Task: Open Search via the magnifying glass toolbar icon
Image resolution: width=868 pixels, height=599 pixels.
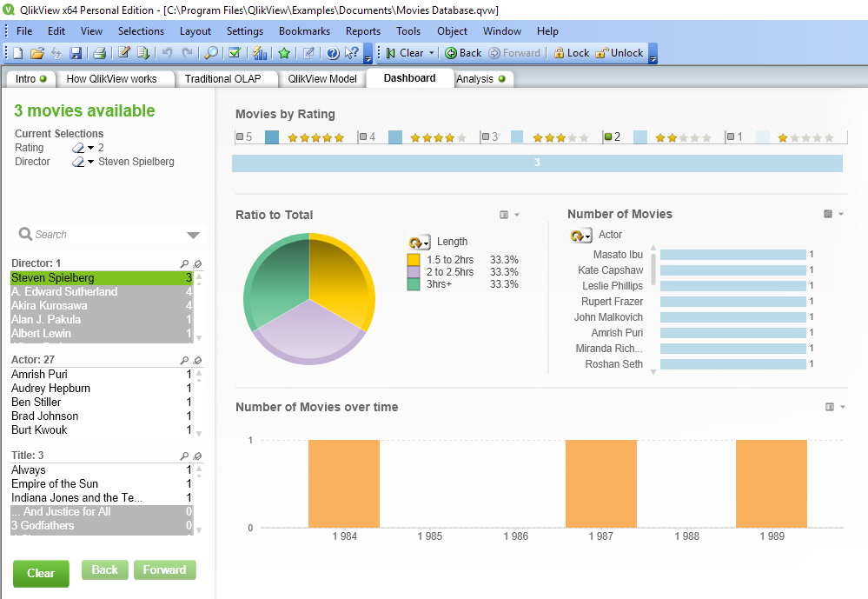Action: pos(211,53)
